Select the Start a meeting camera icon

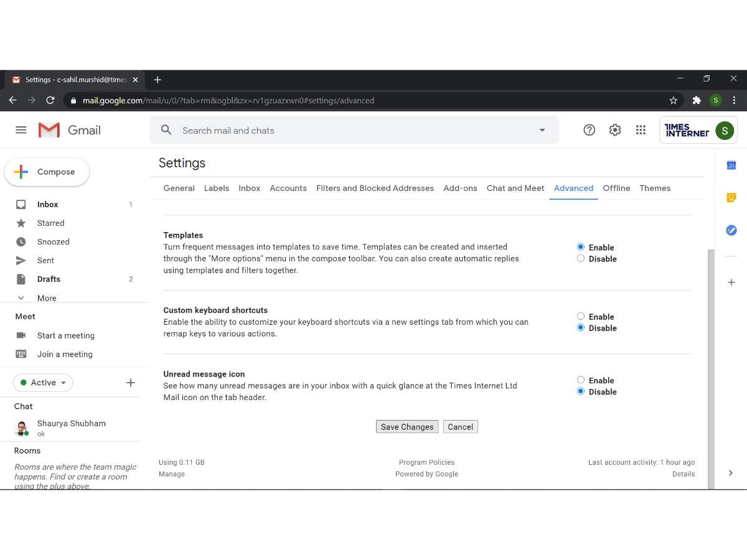[x=21, y=335]
